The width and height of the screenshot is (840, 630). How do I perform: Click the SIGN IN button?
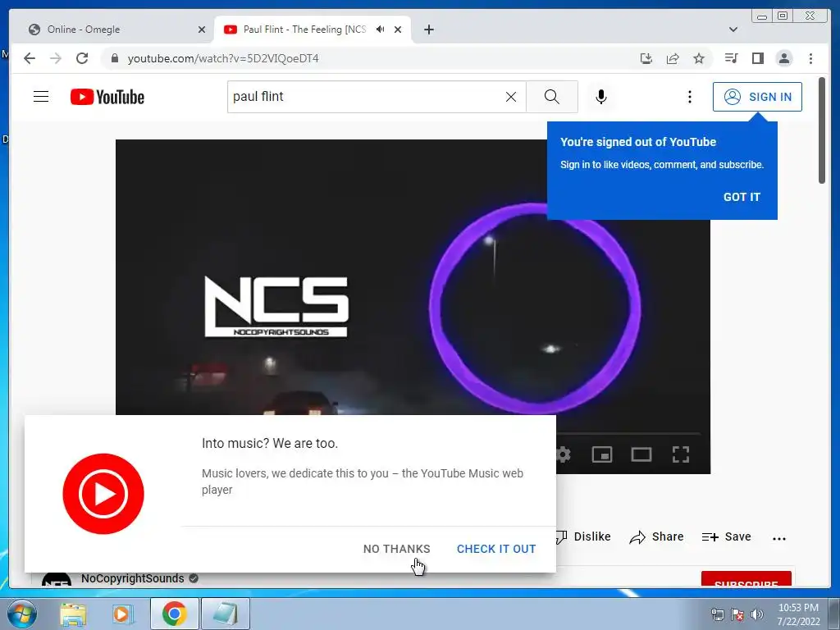tap(757, 97)
